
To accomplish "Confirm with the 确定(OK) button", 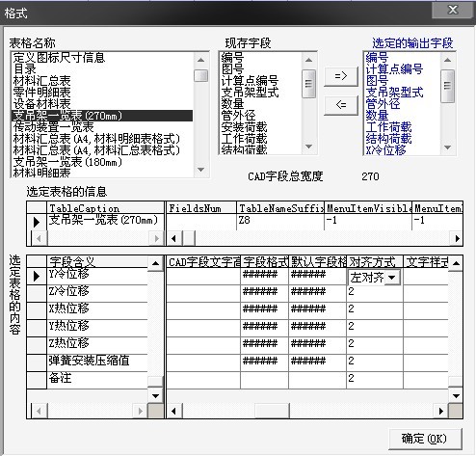I will pos(425,439).
